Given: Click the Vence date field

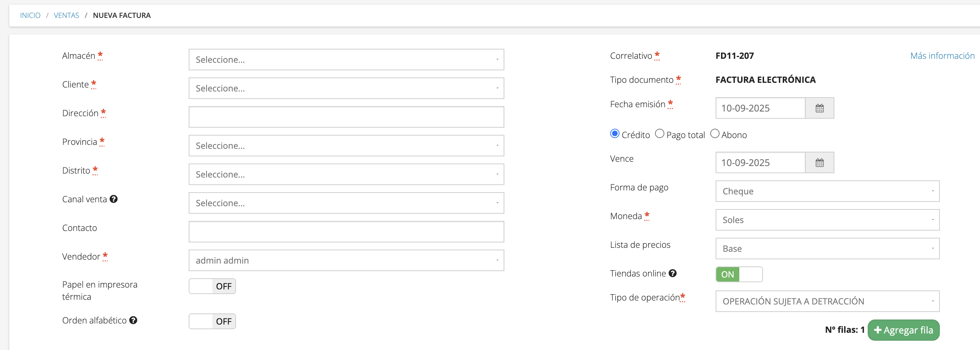Looking at the screenshot, I should click(760, 163).
